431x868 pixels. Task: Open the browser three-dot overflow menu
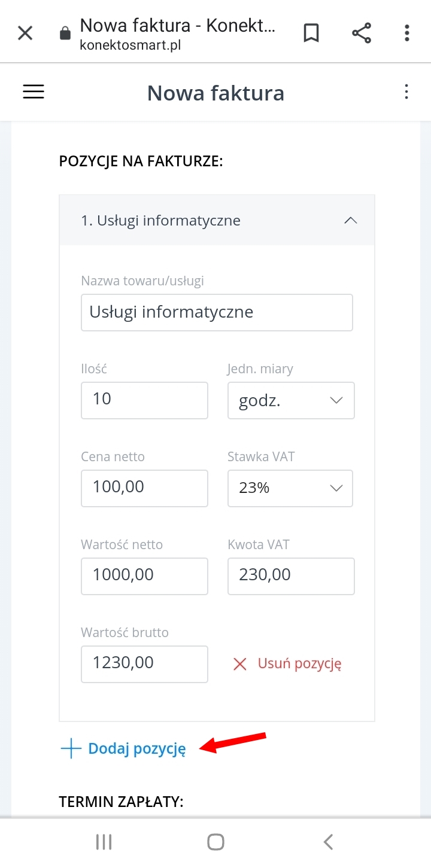407,32
